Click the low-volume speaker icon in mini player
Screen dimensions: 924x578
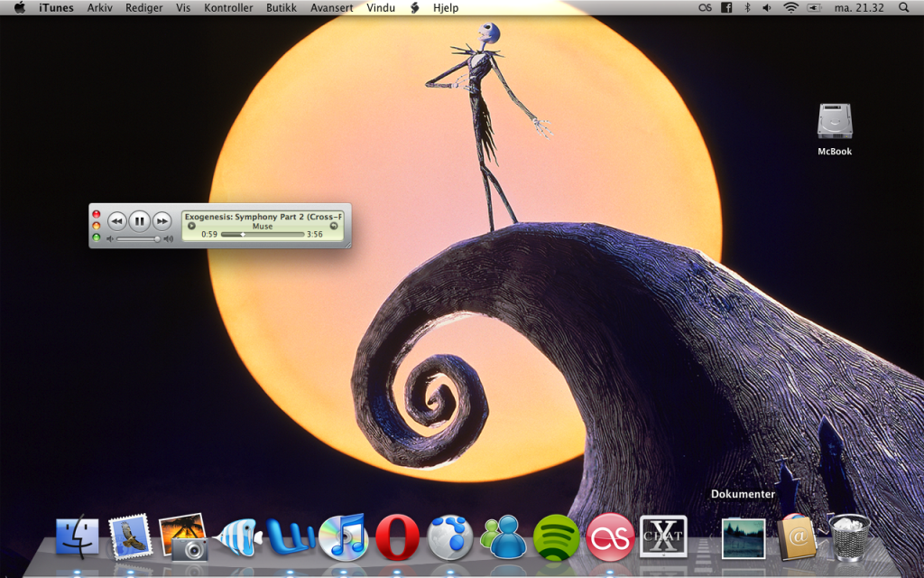(109, 238)
